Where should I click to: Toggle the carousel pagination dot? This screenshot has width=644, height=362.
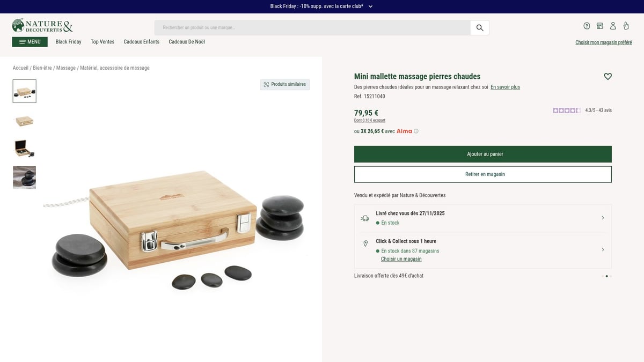(x=607, y=276)
